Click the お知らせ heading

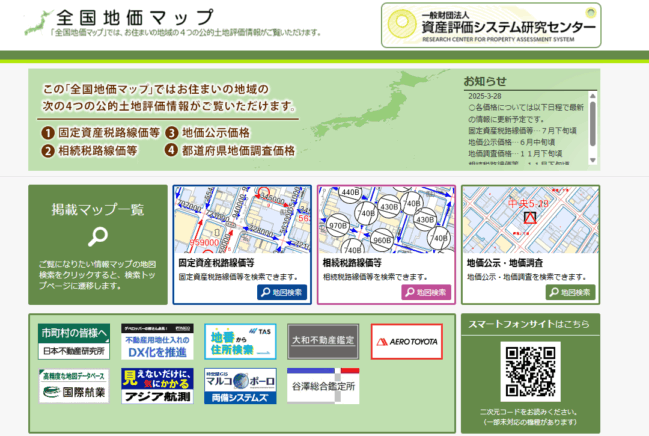[485, 81]
